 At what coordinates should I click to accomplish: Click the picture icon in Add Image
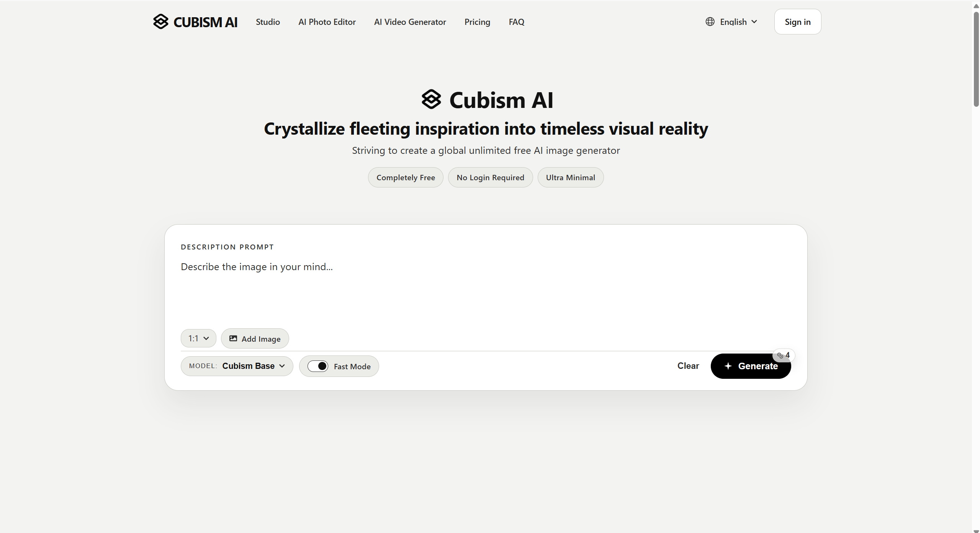coord(233,339)
